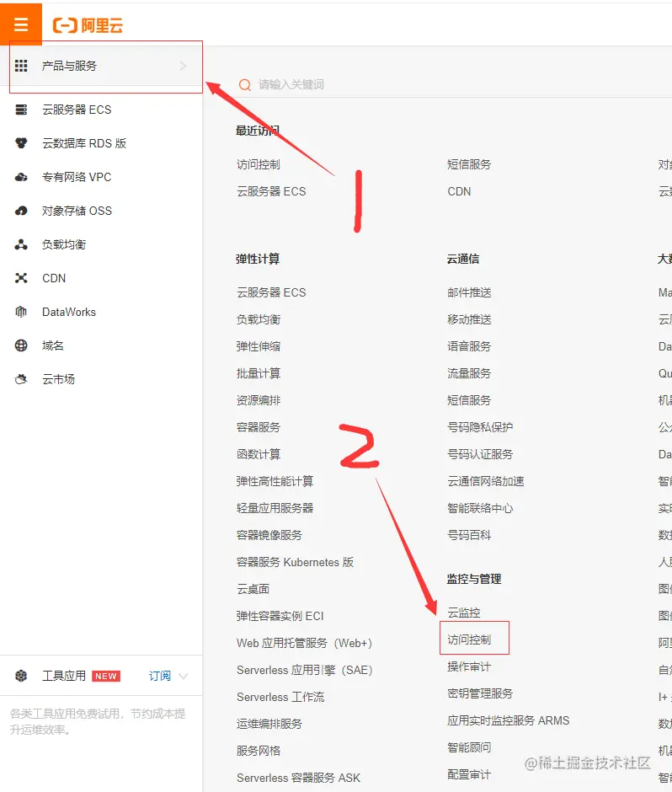Open 云服务器 ECS under 最近访问

pyautogui.click(x=271, y=191)
